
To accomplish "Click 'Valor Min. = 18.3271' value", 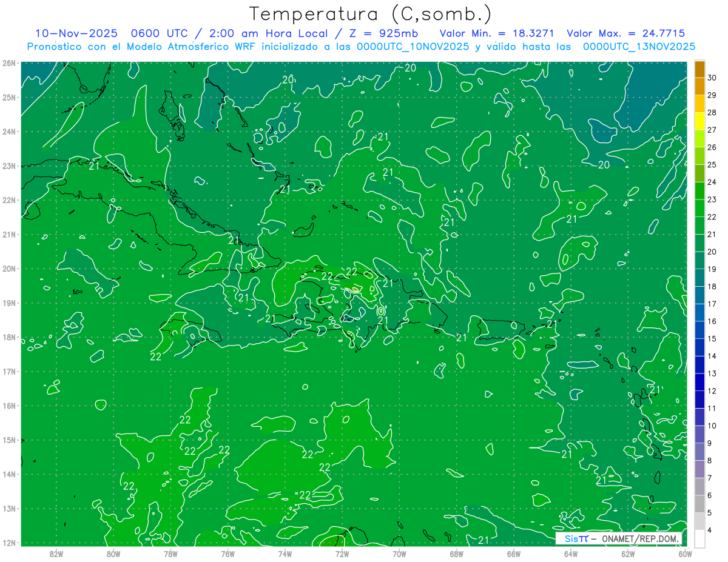I will [x=496, y=33].
